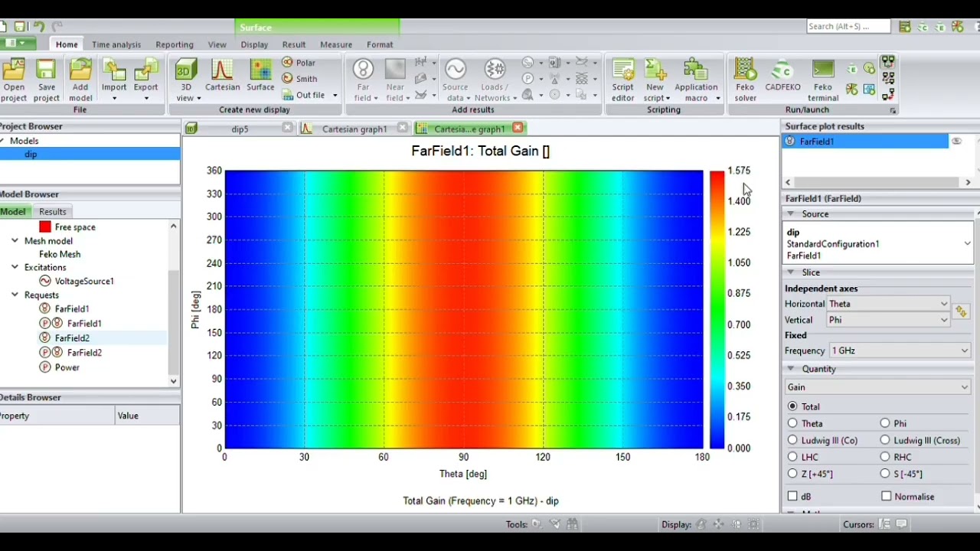The width and height of the screenshot is (980, 551).
Task: Open the Vertical axis Phi dropdown
Action: 889,320
